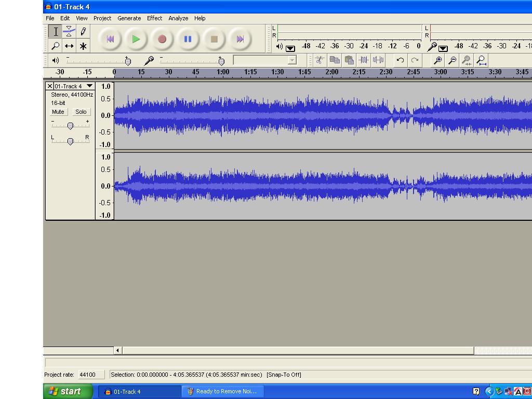Screen dimensions: 532x399
Task: Click the Project rate field 44100
Action: pyautogui.click(x=91, y=375)
